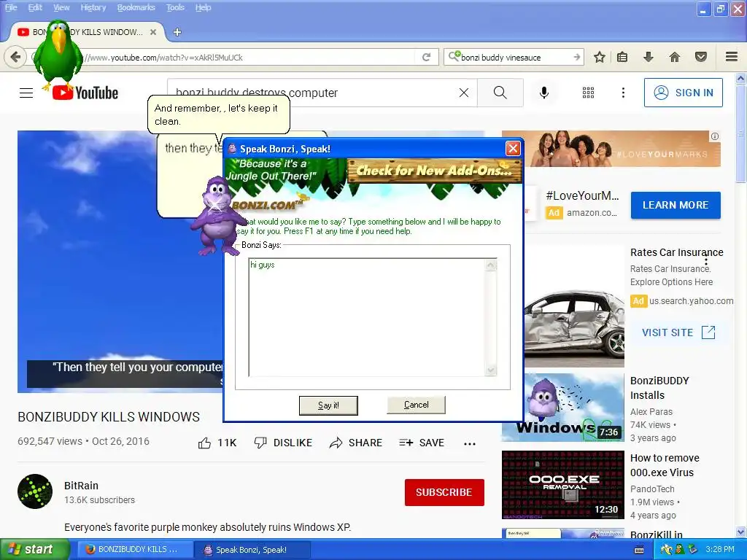
Task: Click the YouTube search magnifier button
Action: (500, 93)
